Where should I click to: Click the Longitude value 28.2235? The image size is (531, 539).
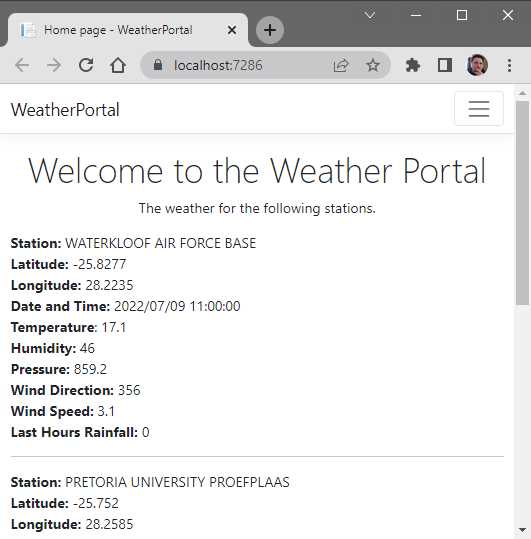point(109,285)
